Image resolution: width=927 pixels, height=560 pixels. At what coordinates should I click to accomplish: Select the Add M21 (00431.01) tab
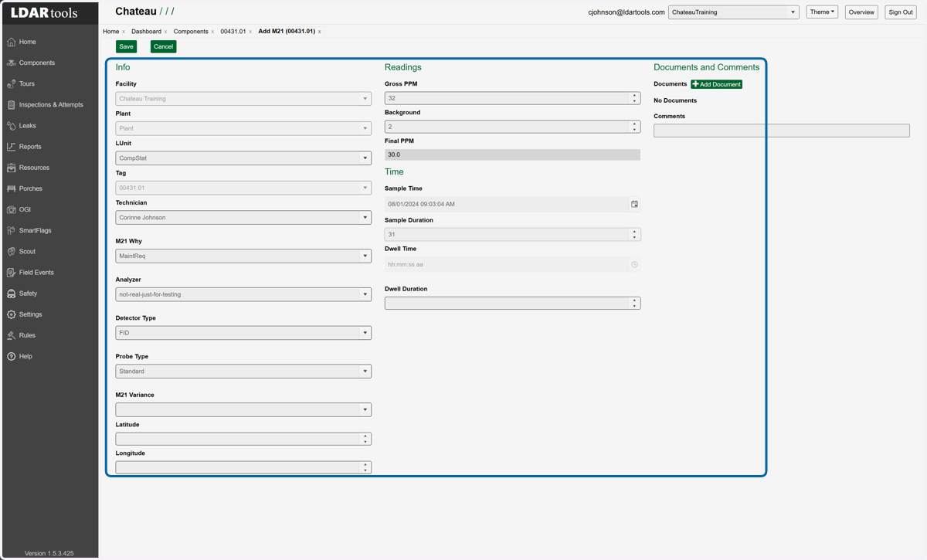point(287,32)
